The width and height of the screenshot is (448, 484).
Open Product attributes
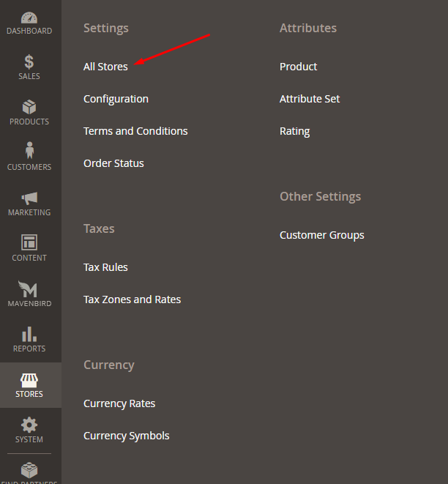point(298,67)
